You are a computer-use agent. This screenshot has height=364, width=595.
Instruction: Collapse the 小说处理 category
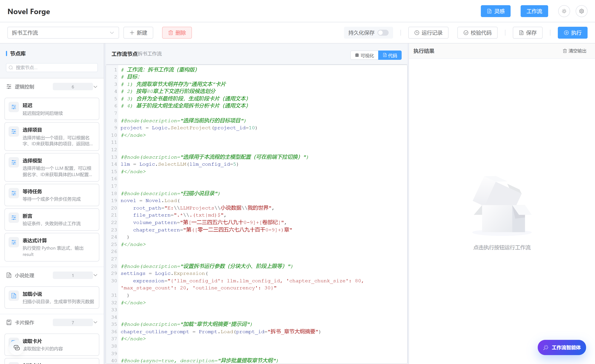click(95, 275)
